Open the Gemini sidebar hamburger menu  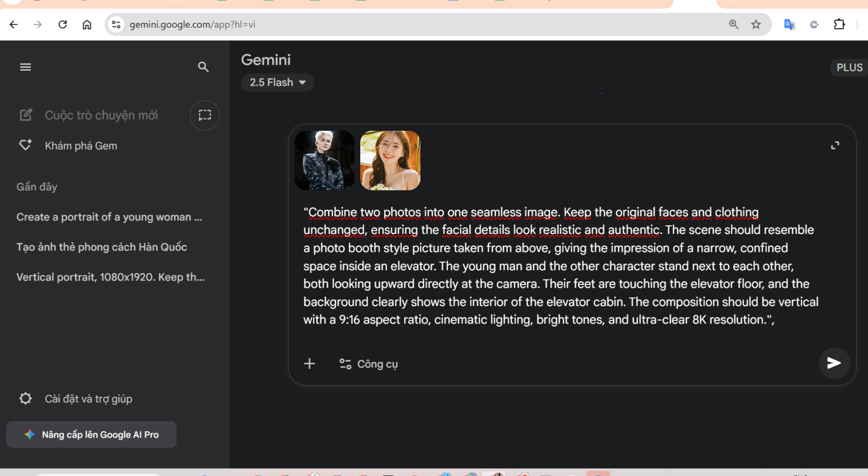pyautogui.click(x=25, y=67)
